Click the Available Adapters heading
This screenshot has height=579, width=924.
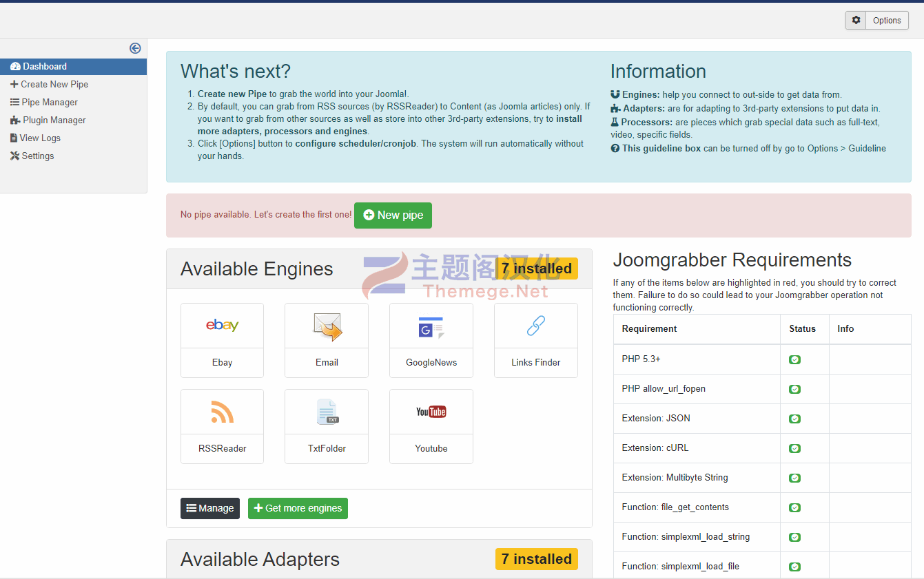(x=260, y=559)
